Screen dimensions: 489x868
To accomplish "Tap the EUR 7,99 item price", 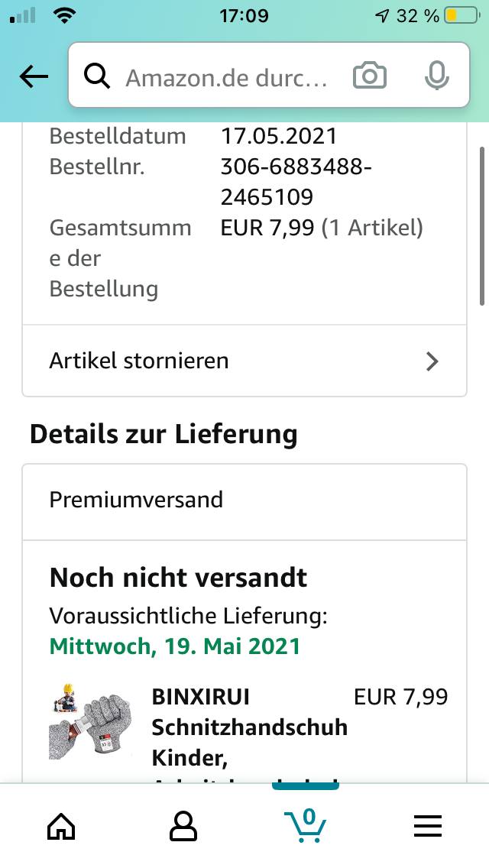I will coord(400,697).
